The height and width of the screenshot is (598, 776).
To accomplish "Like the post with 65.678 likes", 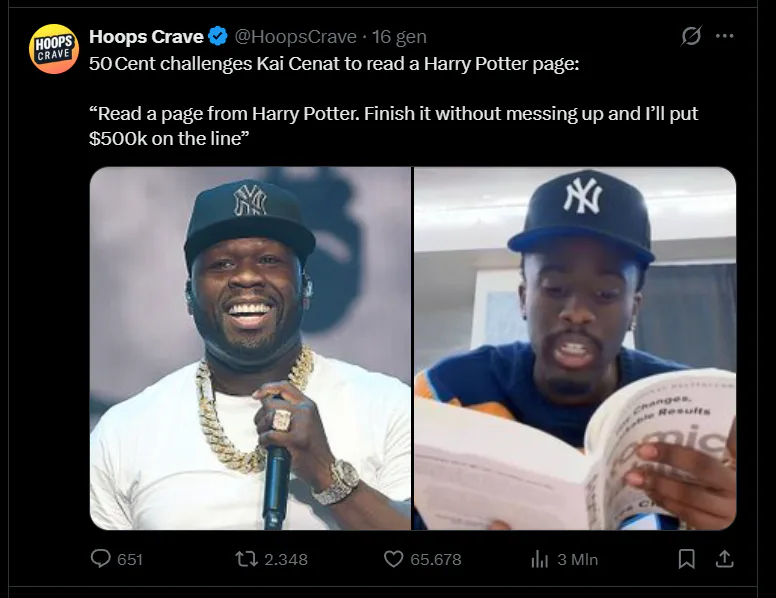I will click(393, 559).
